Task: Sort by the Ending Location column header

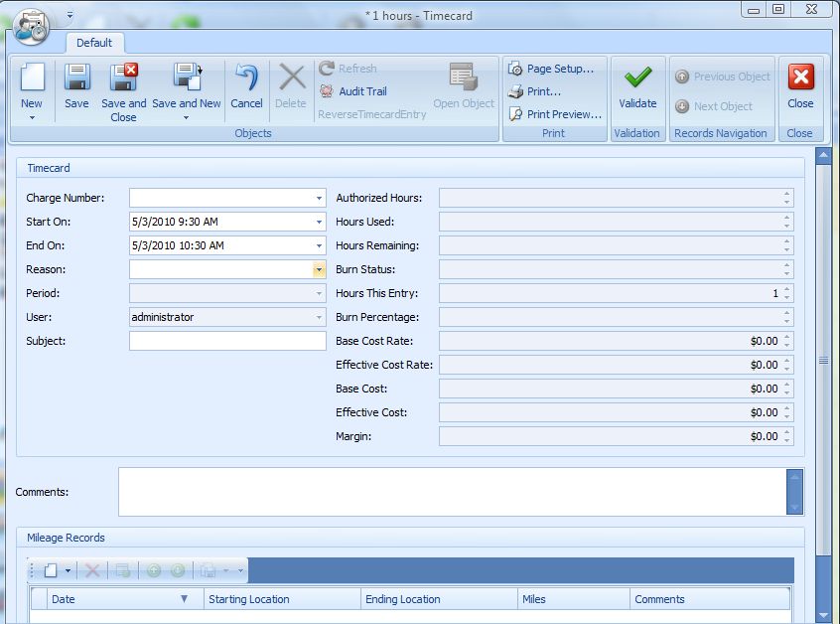Action: pos(439,599)
